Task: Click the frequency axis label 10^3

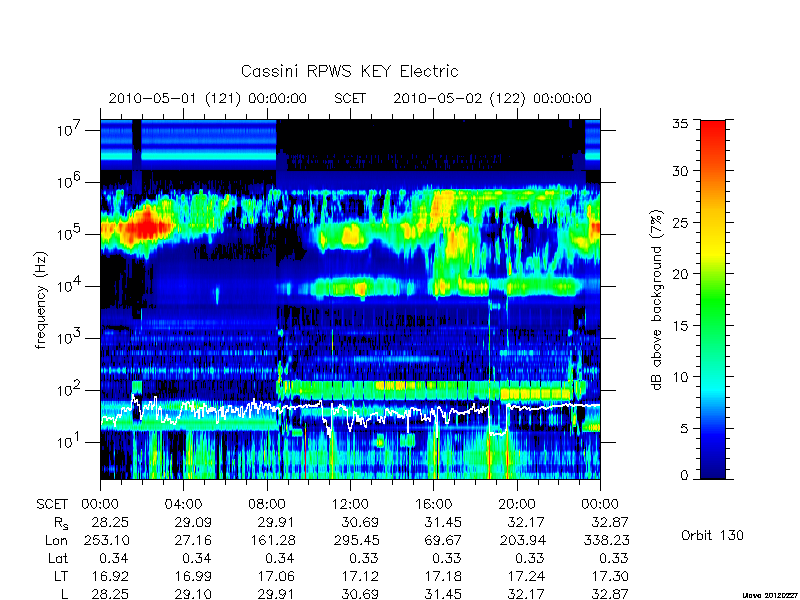Action: coord(67,338)
